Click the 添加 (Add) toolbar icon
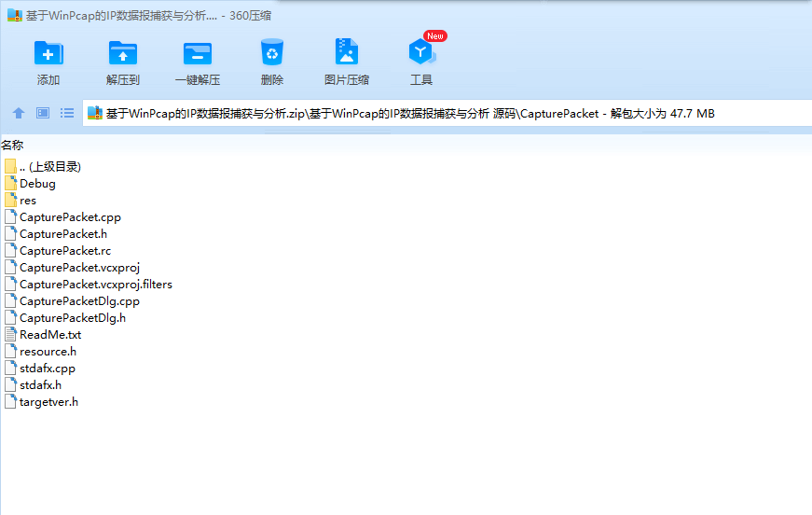This screenshot has width=812, height=515. tap(48, 53)
